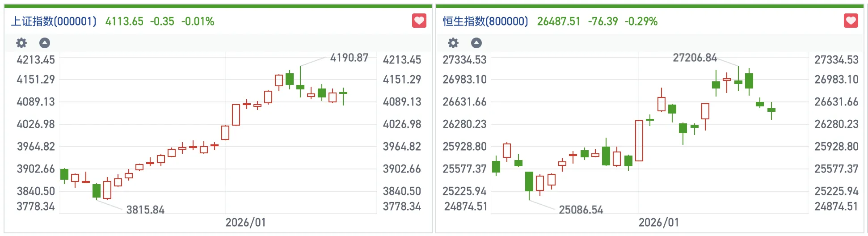Select the last candlestick on 上证指数 chart
868x236 pixels.
[343, 93]
